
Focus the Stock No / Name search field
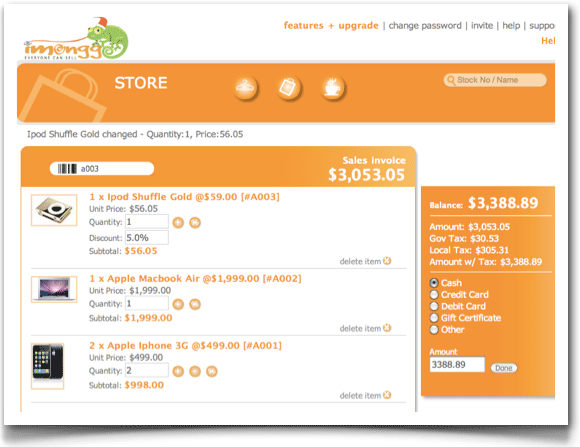click(495, 80)
